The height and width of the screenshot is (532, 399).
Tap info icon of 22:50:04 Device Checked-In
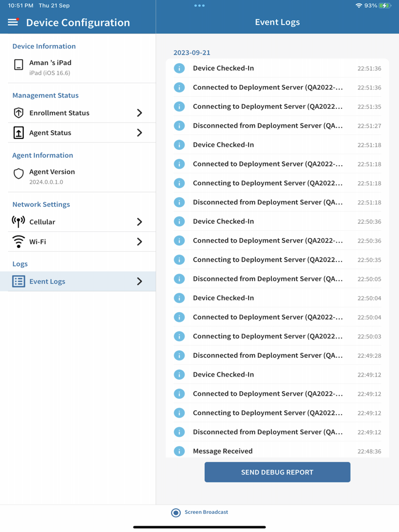click(180, 298)
